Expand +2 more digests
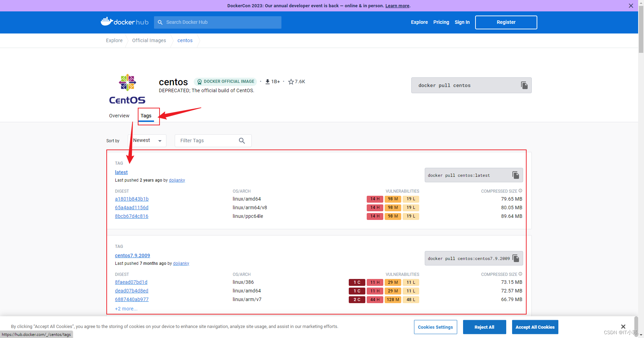 point(126,309)
